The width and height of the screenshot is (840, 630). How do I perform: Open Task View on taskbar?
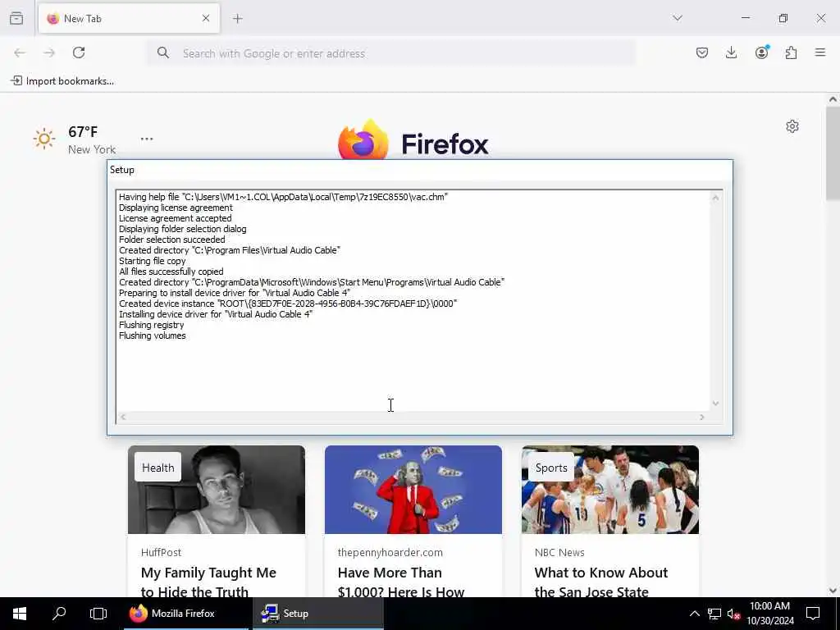[x=98, y=614]
